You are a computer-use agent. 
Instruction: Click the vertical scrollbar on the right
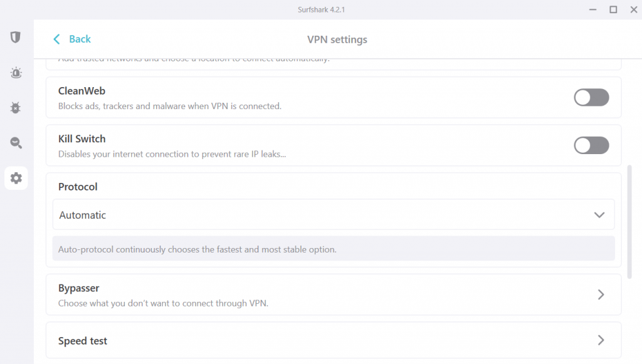click(629, 219)
